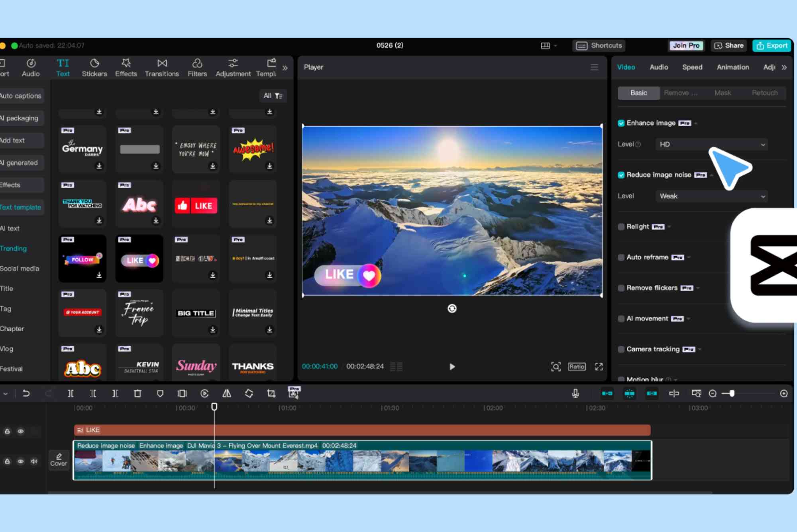Switch to the Animation tab
Image resolution: width=797 pixels, height=532 pixels.
732,67
